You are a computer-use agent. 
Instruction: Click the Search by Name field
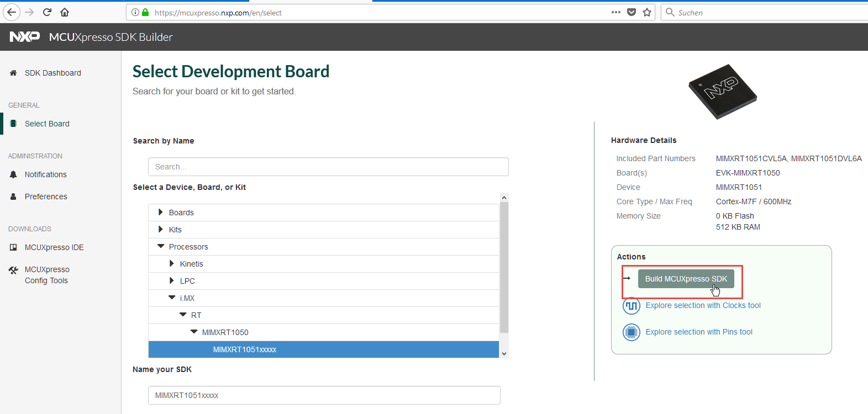(328, 167)
